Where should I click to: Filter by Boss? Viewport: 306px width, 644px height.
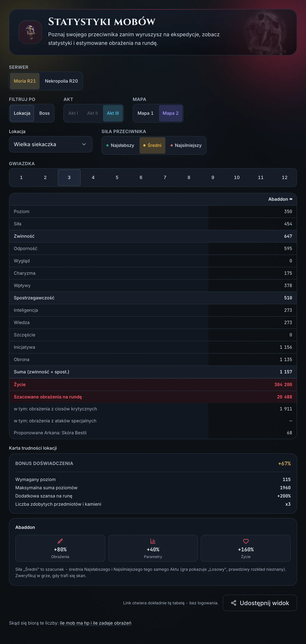(44, 113)
